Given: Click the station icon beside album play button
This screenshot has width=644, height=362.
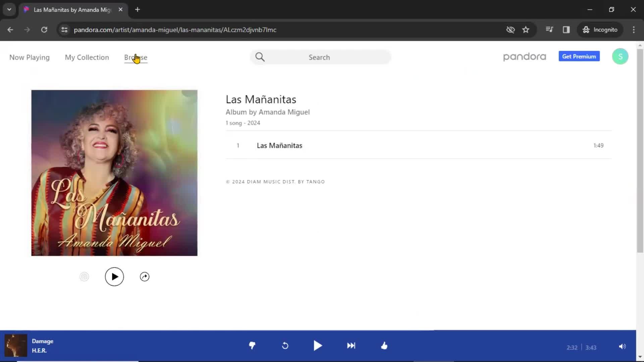Looking at the screenshot, I should pos(84,277).
